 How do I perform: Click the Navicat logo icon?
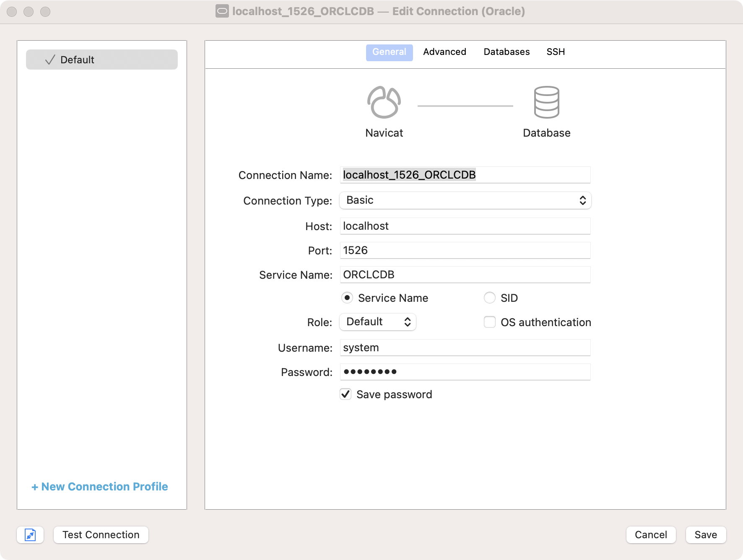[x=384, y=102]
